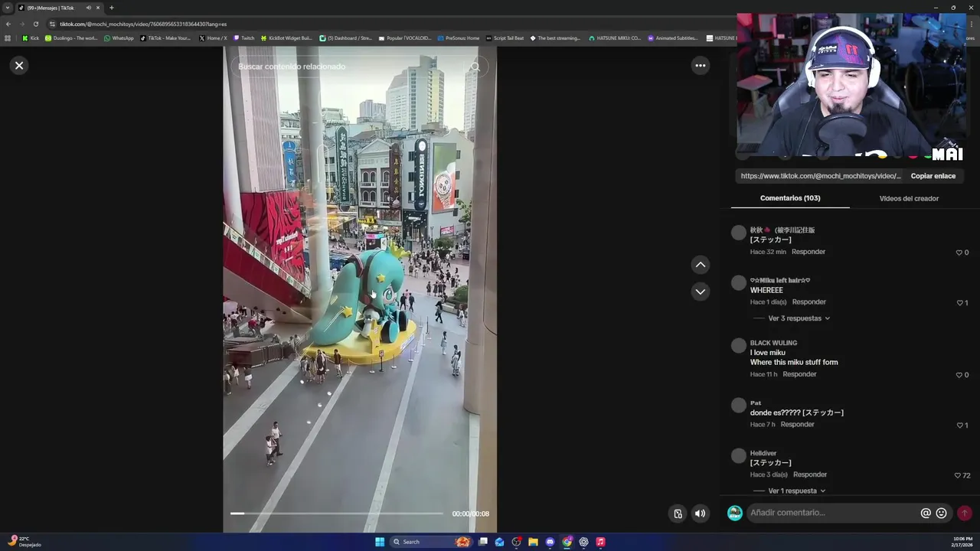Click the browser address bar URL
This screenshot has width=980, height=551.
(143, 24)
